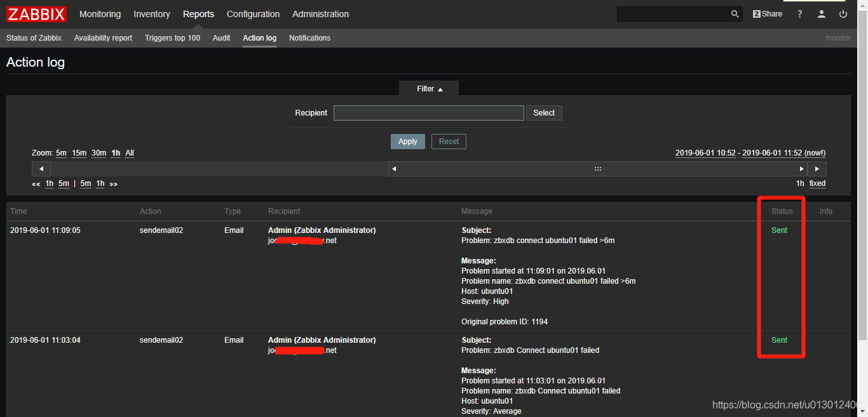Click the Sent status for 11:03:04 row

tap(779, 340)
